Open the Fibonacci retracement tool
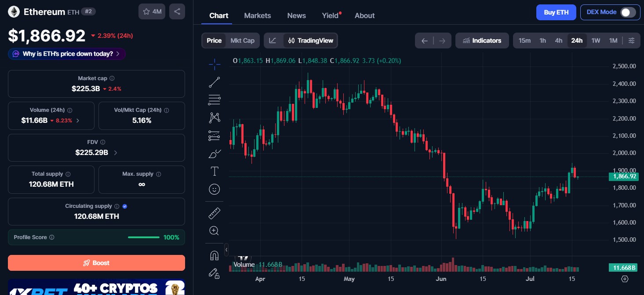 pyautogui.click(x=215, y=100)
